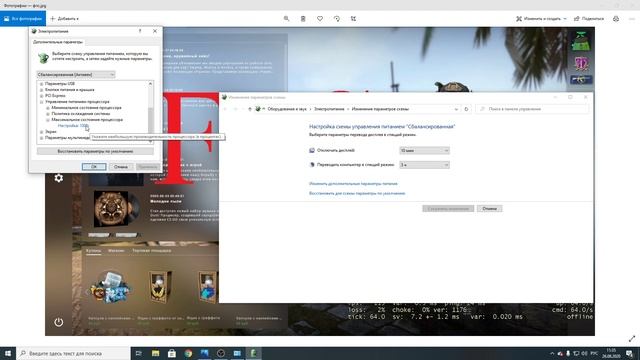Click 'Восстановить параметры по умолчанию' button

coord(95,151)
